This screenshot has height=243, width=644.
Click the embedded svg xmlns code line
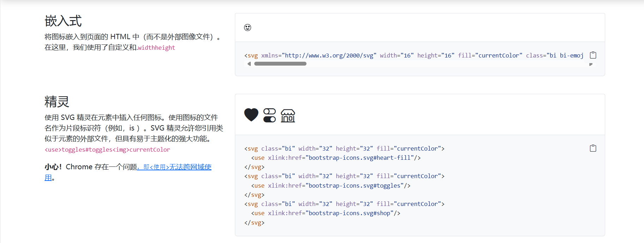(414, 55)
